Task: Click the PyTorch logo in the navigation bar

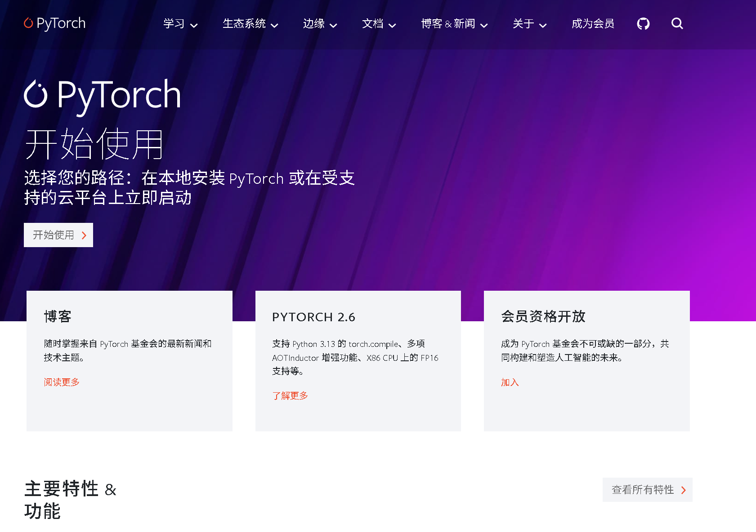Action: (x=54, y=23)
